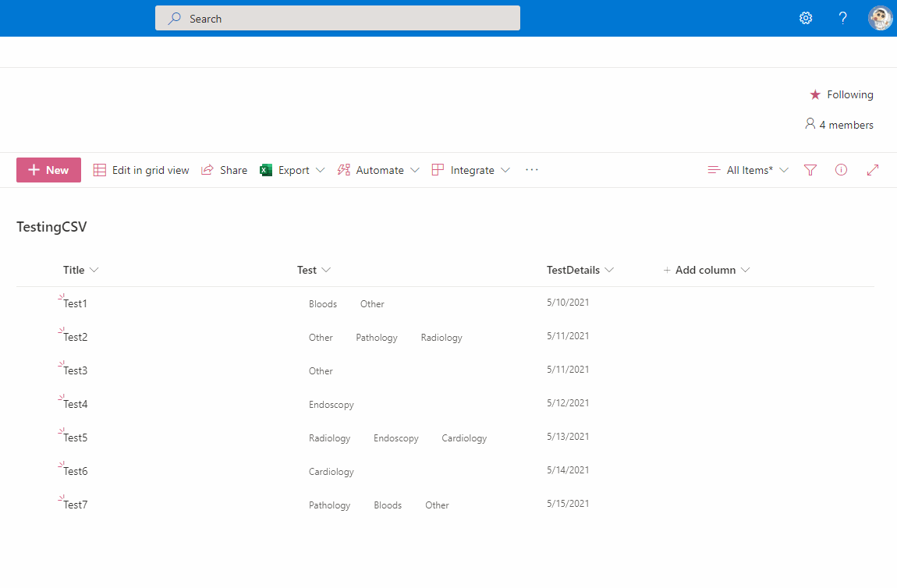The width and height of the screenshot is (897, 588).
Task: Click the members person icon
Action: [810, 123]
